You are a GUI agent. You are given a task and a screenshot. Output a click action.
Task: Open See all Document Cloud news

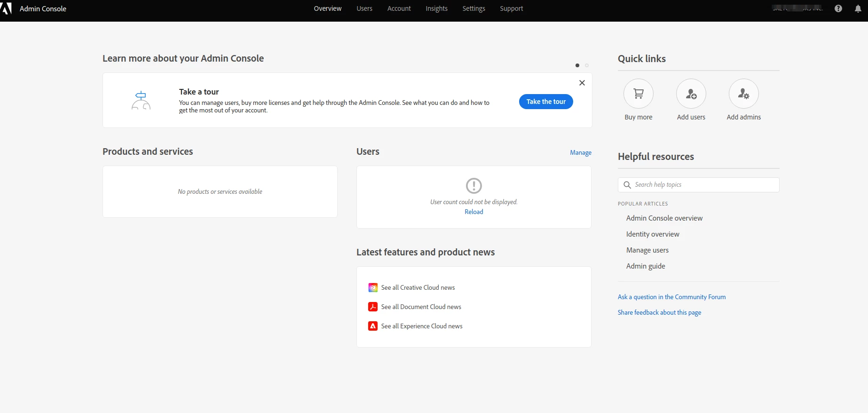pos(421,307)
